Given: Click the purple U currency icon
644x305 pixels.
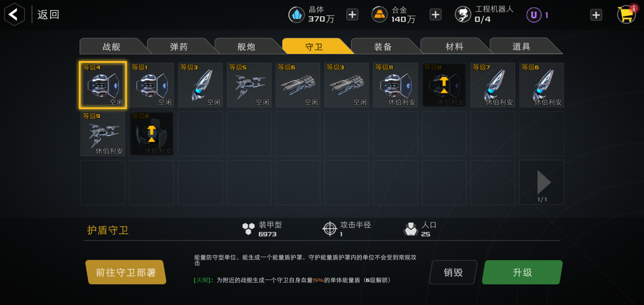Looking at the screenshot, I should [534, 15].
